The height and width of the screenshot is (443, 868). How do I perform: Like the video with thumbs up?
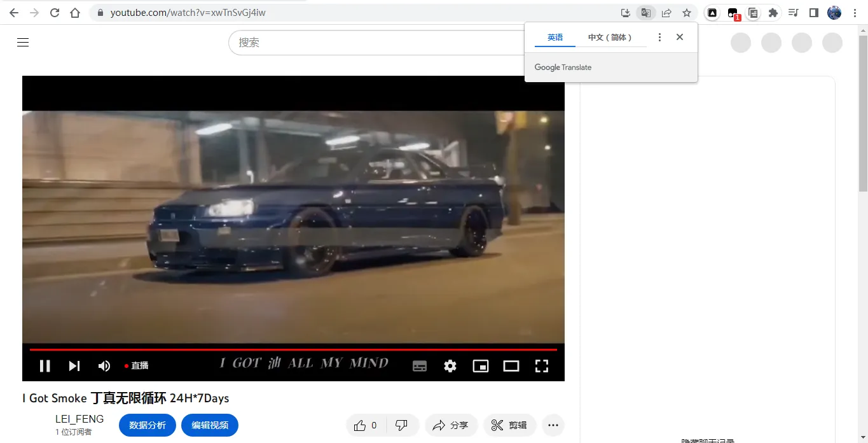pos(365,425)
